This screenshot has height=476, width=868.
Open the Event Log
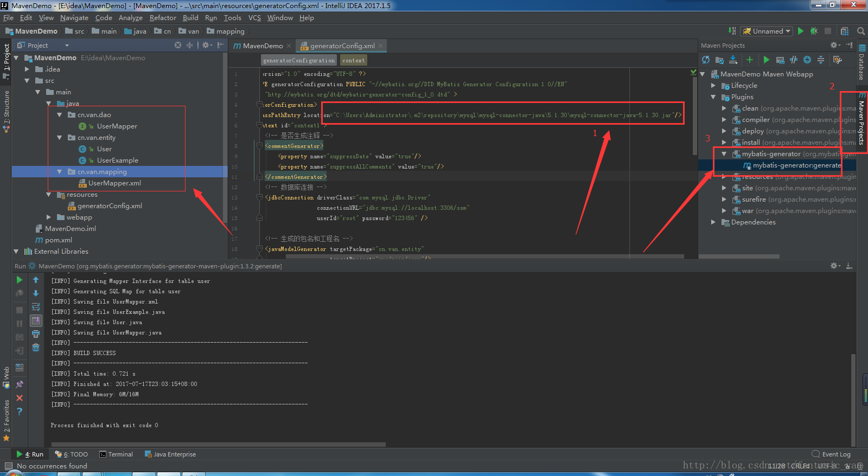point(831,454)
